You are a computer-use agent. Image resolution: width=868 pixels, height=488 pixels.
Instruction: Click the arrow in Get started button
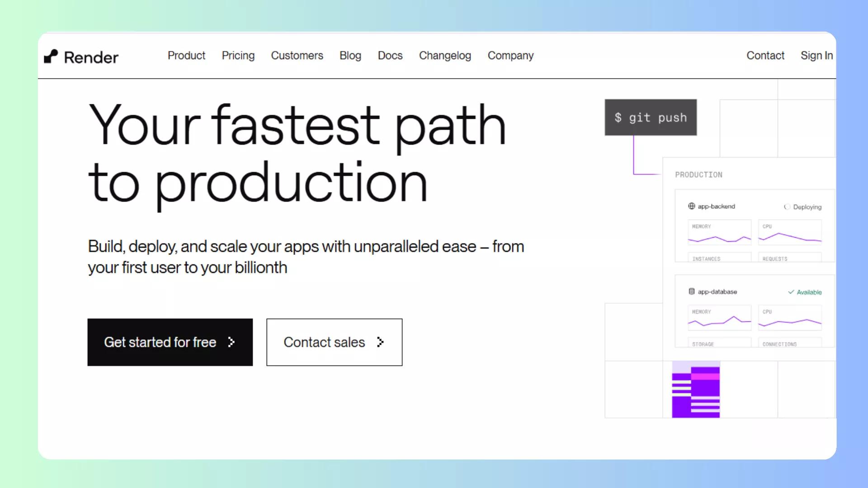pos(231,343)
